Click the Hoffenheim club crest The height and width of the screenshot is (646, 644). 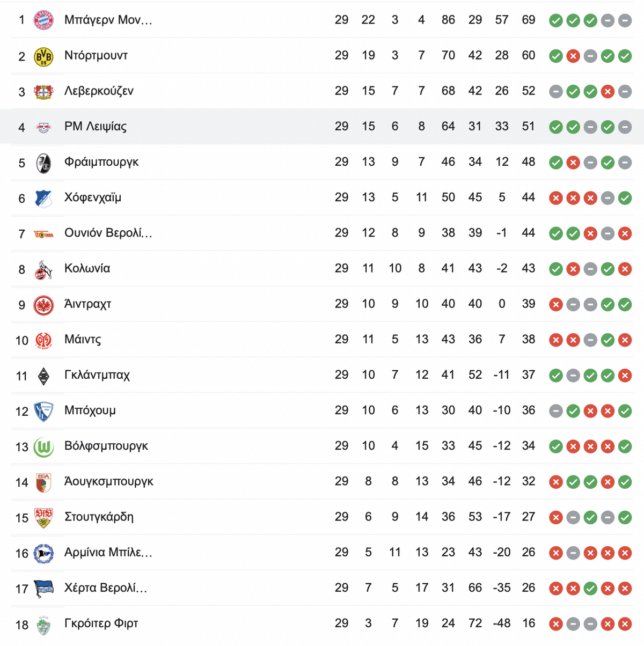[x=43, y=198]
